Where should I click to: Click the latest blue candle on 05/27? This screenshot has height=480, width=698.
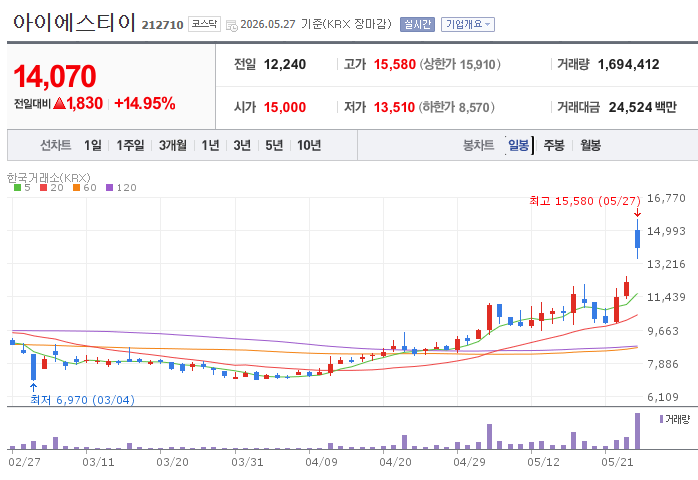(637, 239)
